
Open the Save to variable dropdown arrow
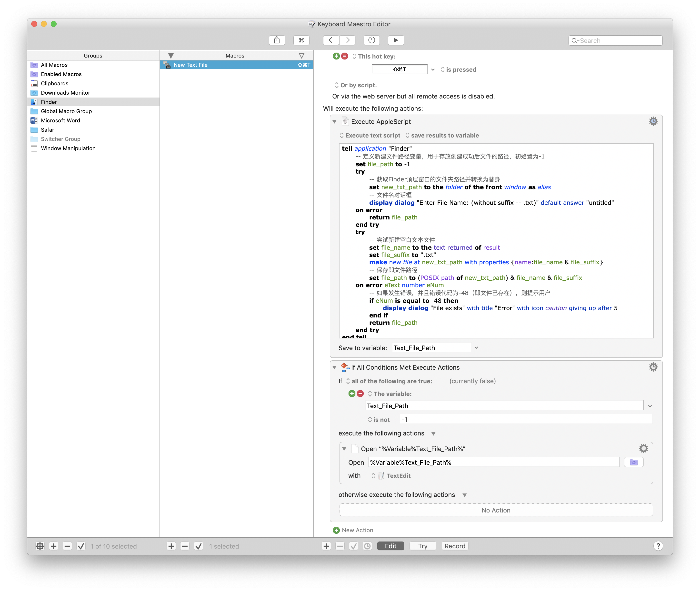coord(476,348)
